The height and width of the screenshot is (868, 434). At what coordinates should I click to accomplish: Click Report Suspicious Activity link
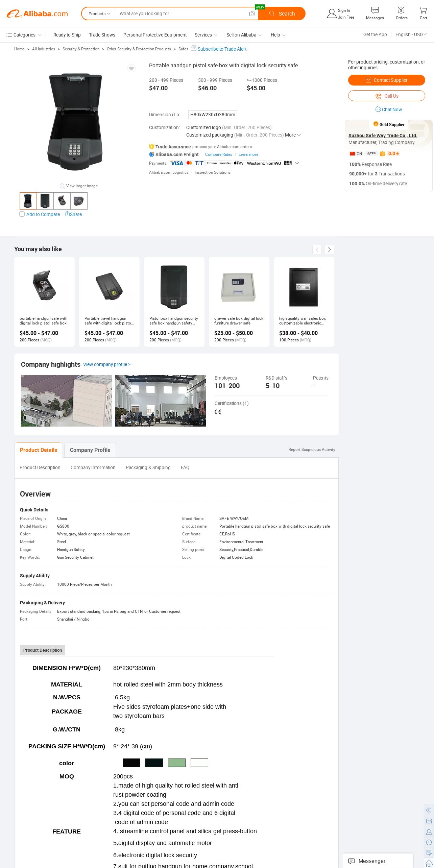pyautogui.click(x=312, y=450)
